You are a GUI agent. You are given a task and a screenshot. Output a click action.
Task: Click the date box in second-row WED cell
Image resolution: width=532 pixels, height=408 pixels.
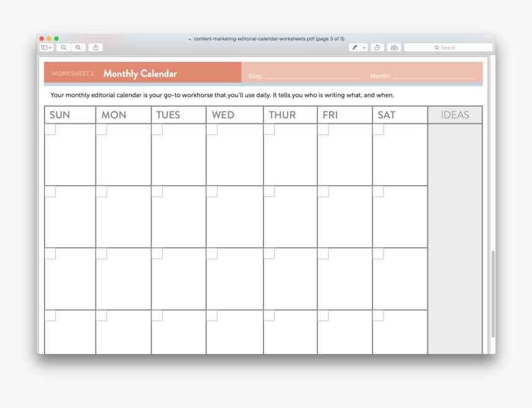[x=212, y=191]
